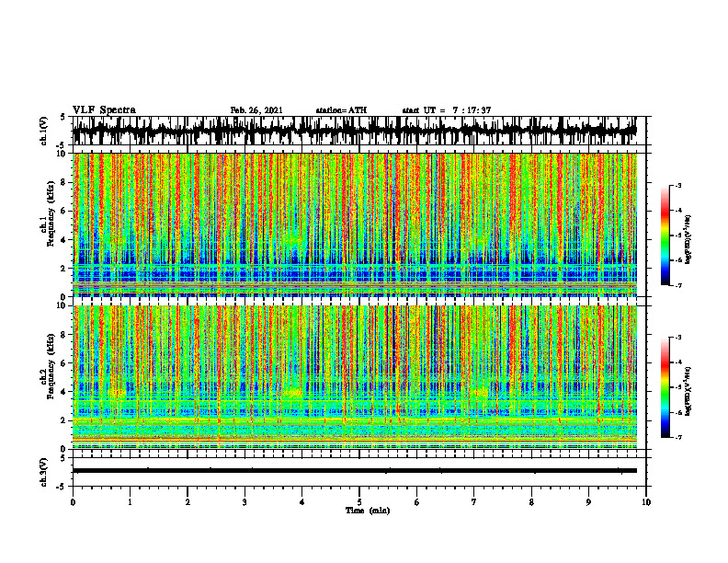Click time axis tick label "9"

tap(588, 502)
